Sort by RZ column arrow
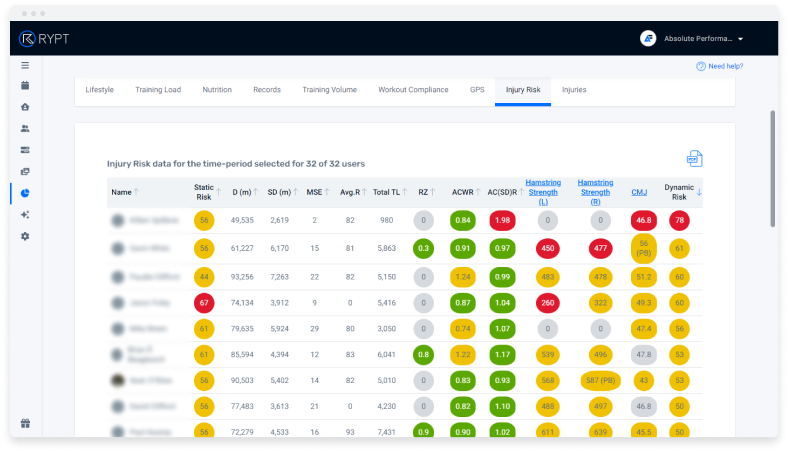789x453 pixels. tap(433, 192)
